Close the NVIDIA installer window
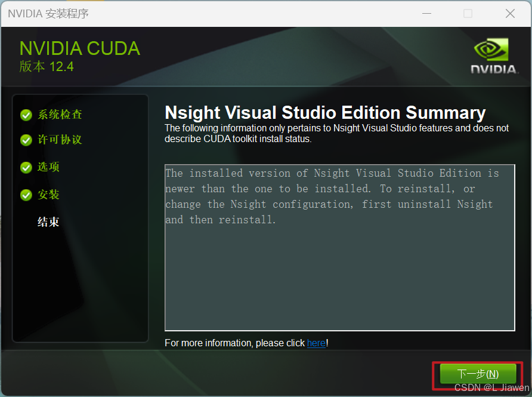This screenshot has height=397, width=532. [510, 14]
